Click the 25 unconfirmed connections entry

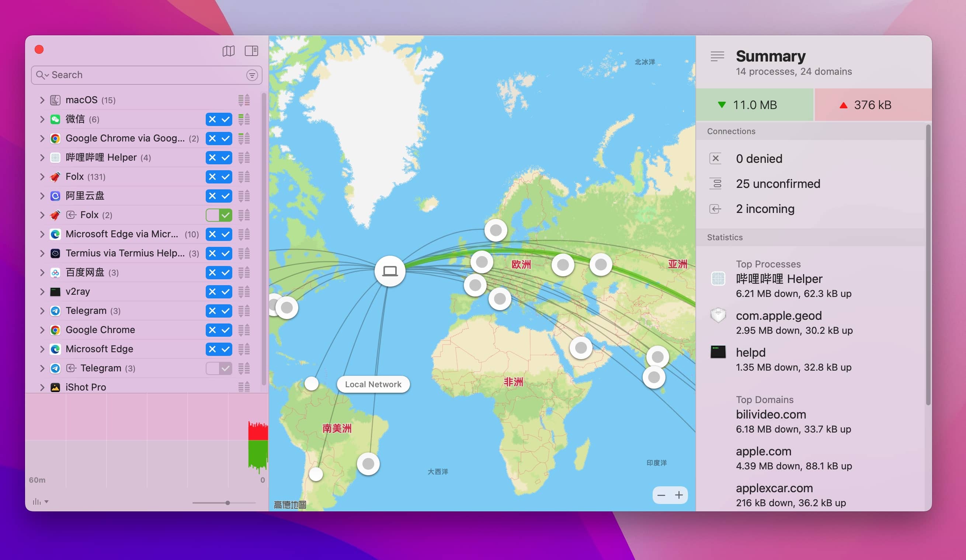click(x=778, y=184)
